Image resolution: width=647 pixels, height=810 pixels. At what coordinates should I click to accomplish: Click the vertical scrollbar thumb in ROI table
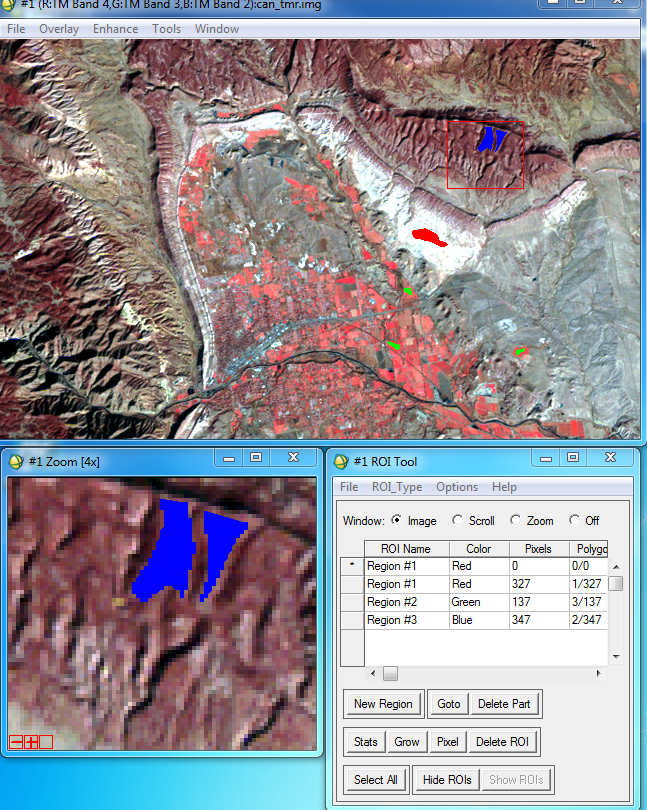pyautogui.click(x=616, y=583)
